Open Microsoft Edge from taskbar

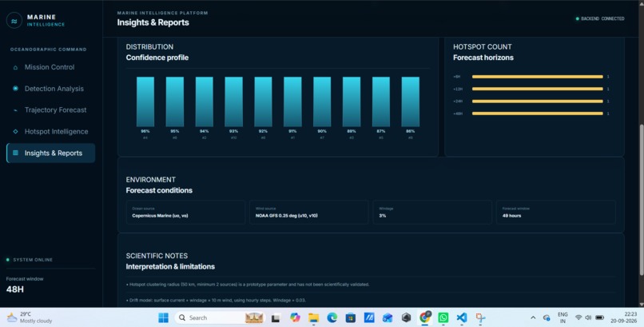point(332,317)
